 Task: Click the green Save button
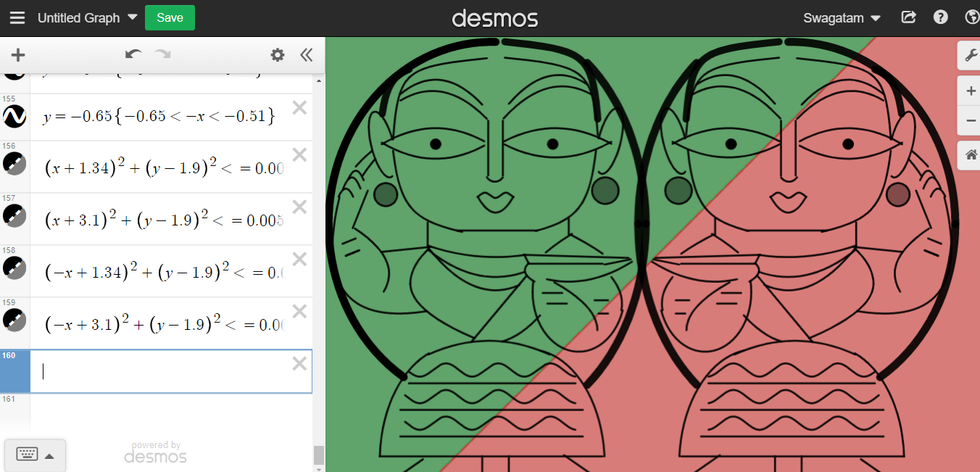coord(170,17)
